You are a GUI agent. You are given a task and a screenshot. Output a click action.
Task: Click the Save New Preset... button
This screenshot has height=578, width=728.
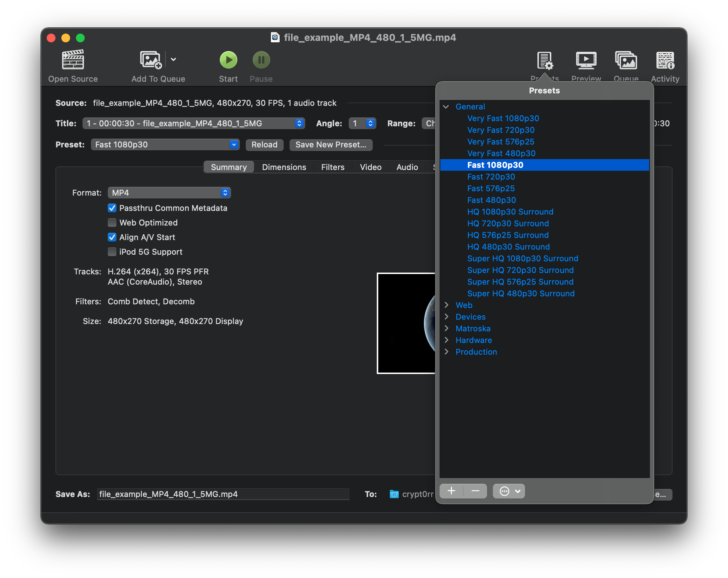pyautogui.click(x=331, y=144)
